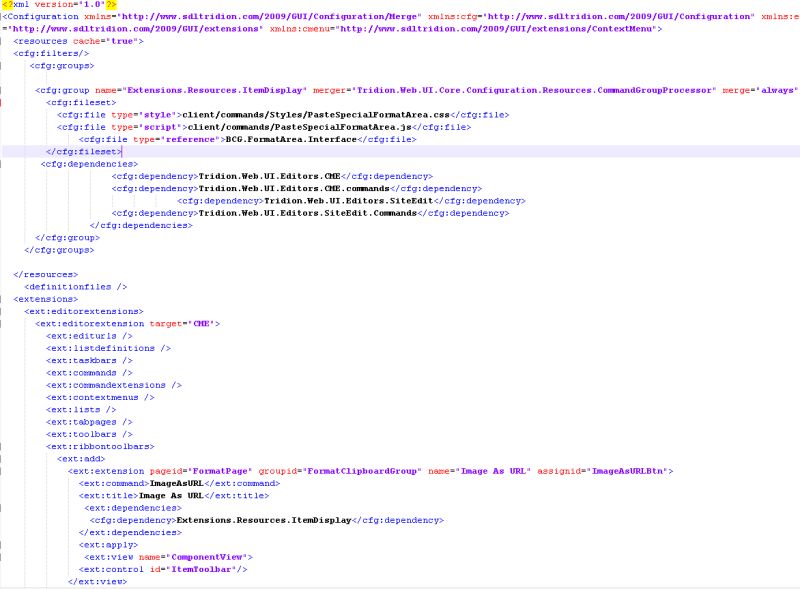Screen dimensions: 800x589
Task: Click the closing ext:view tag
Action: [97, 581]
